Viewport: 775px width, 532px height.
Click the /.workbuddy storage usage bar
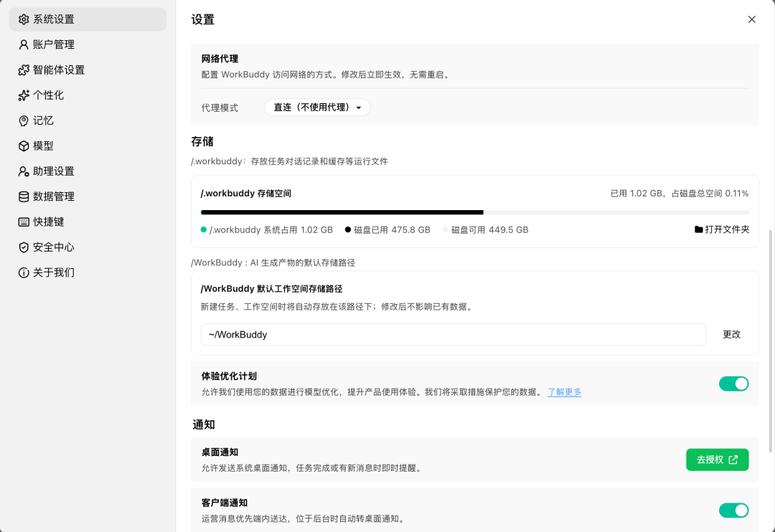475,212
